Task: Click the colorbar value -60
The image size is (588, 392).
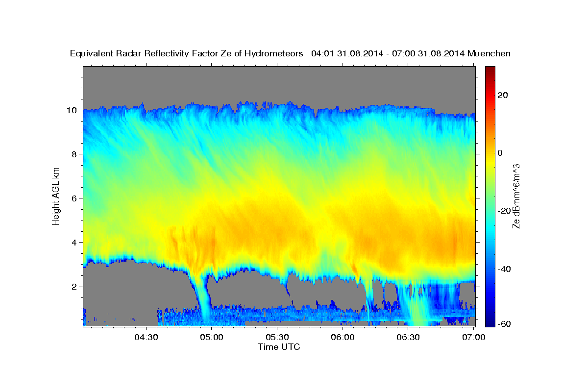Action: pyautogui.click(x=505, y=324)
